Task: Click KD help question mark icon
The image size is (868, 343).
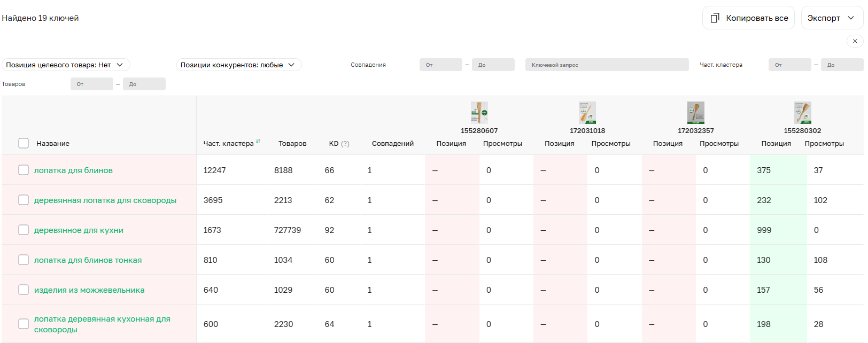Action: tap(345, 144)
